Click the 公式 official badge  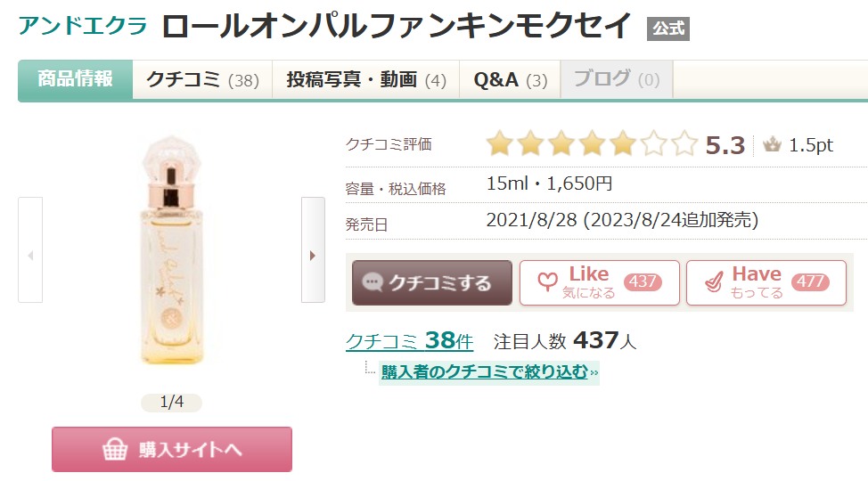coord(667,29)
